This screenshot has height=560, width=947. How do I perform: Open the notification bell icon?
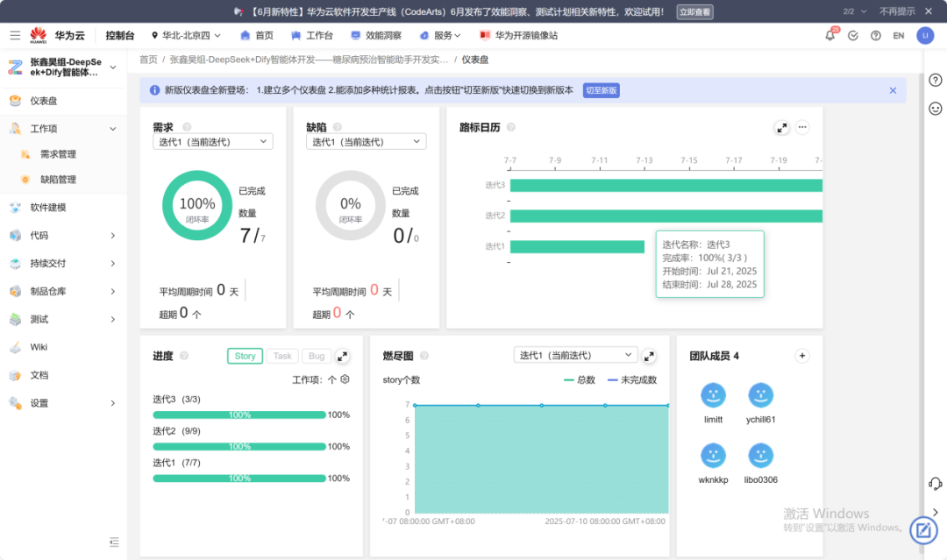click(x=830, y=36)
